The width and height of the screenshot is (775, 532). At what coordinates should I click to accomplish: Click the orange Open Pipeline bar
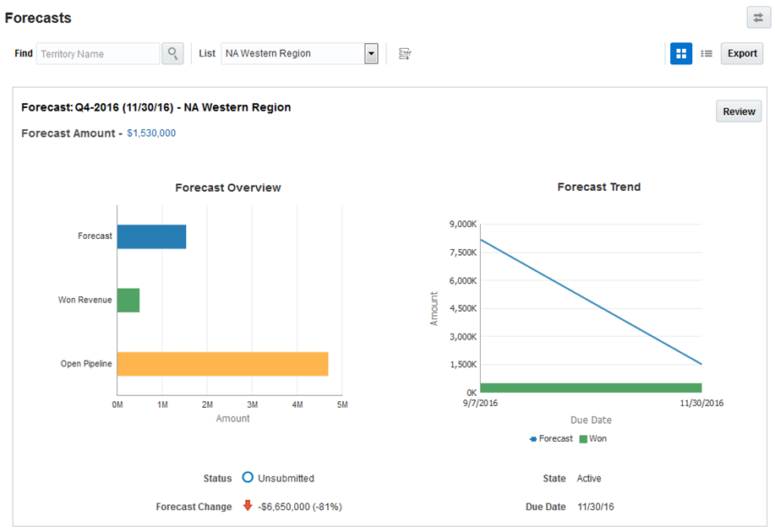pos(222,364)
